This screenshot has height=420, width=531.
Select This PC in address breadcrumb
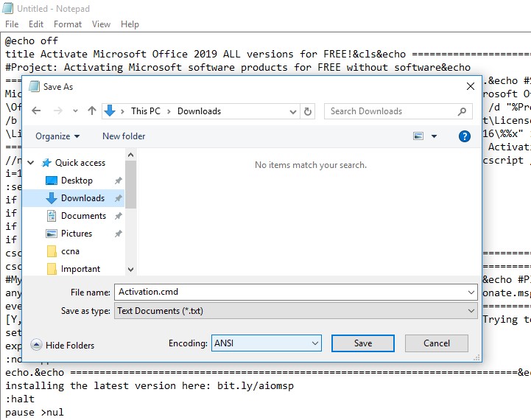tap(146, 111)
